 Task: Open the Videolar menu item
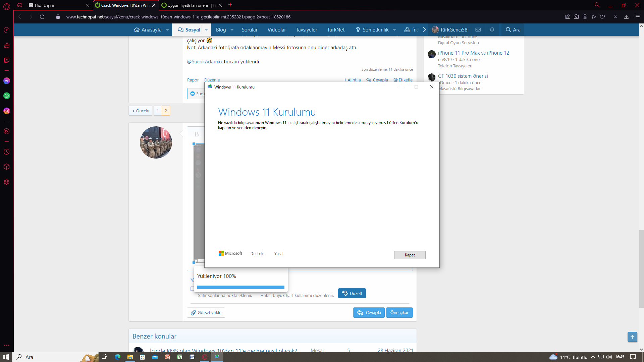tap(277, 29)
